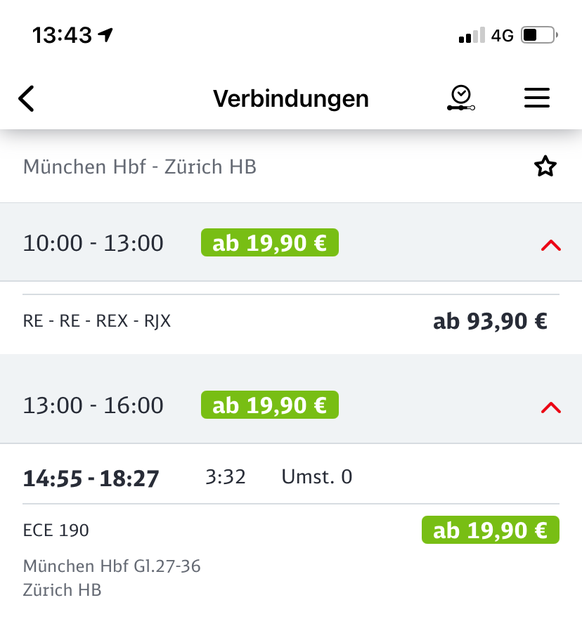Tap the location arrow in status bar
Image resolution: width=582 pixels, height=619 pixels.
(105, 35)
